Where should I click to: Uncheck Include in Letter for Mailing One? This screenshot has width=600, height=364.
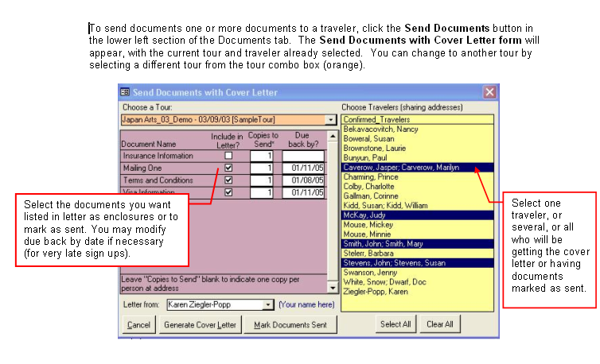click(229, 168)
